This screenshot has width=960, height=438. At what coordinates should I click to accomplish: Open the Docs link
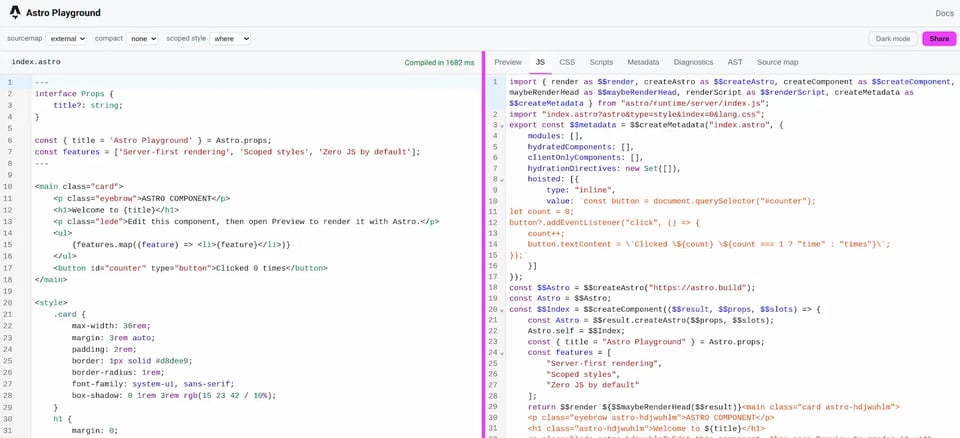click(944, 13)
